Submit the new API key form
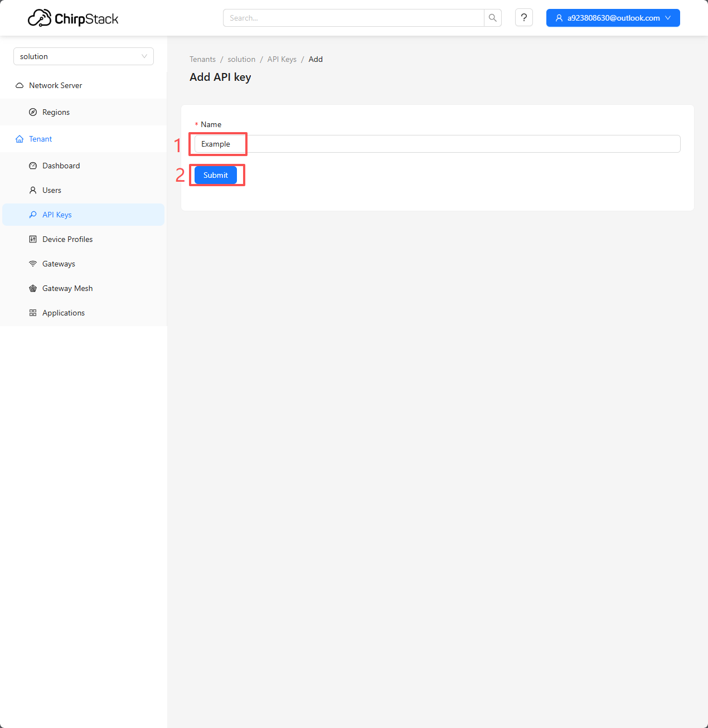The width and height of the screenshot is (708, 728). pyautogui.click(x=216, y=175)
